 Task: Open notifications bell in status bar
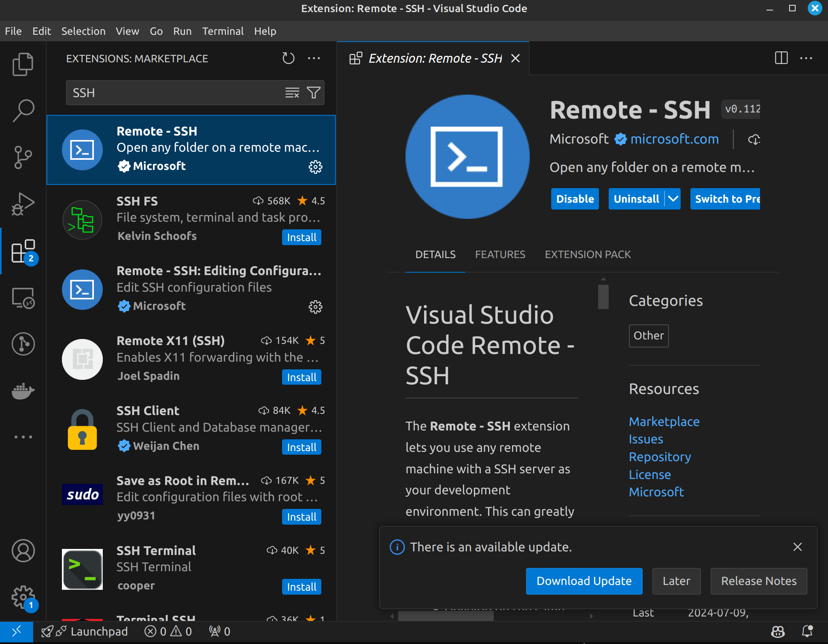point(807,631)
